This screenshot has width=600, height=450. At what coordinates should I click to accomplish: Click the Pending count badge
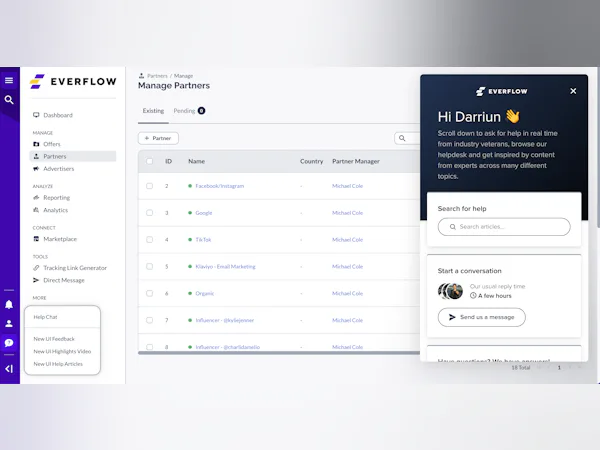[201, 111]
